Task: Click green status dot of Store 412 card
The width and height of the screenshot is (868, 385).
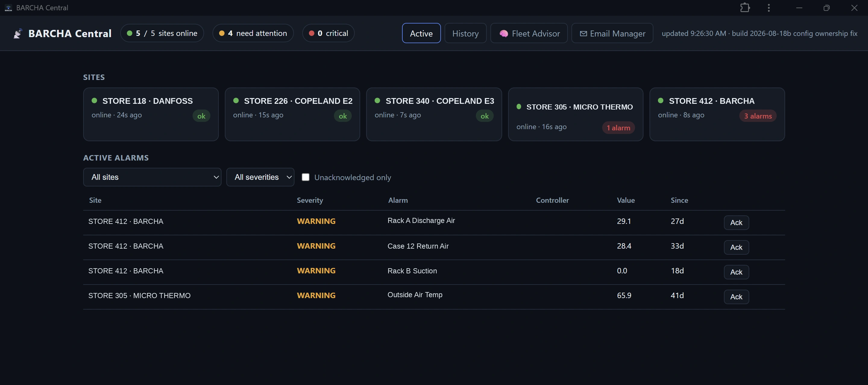Action: tap(661, 100)
